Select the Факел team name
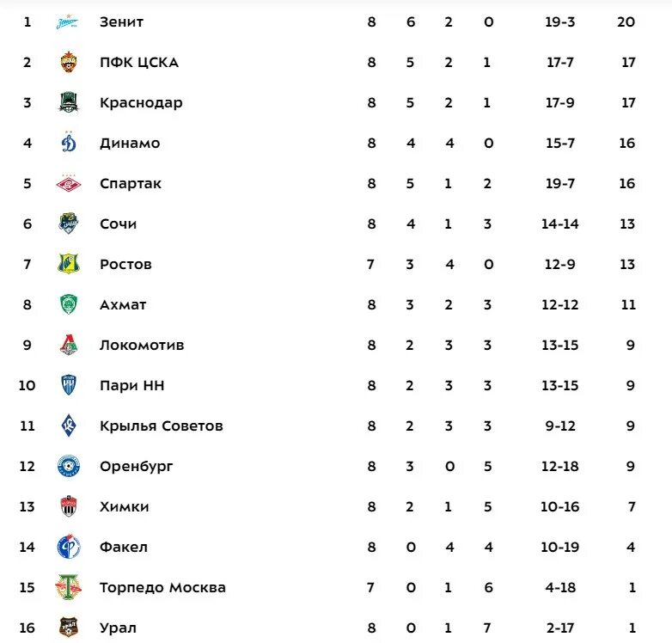672x643 pixels. coord(124,547)
